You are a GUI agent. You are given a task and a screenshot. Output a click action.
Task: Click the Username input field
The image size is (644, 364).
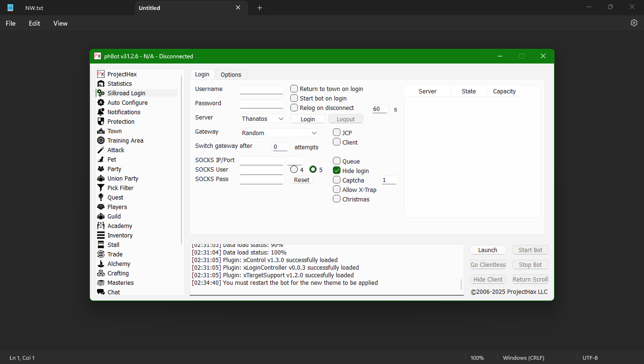click(x=261, y=89)
